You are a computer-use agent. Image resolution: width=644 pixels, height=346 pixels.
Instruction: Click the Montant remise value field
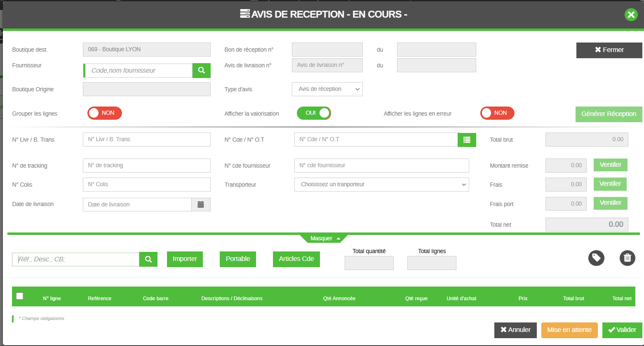566,166
